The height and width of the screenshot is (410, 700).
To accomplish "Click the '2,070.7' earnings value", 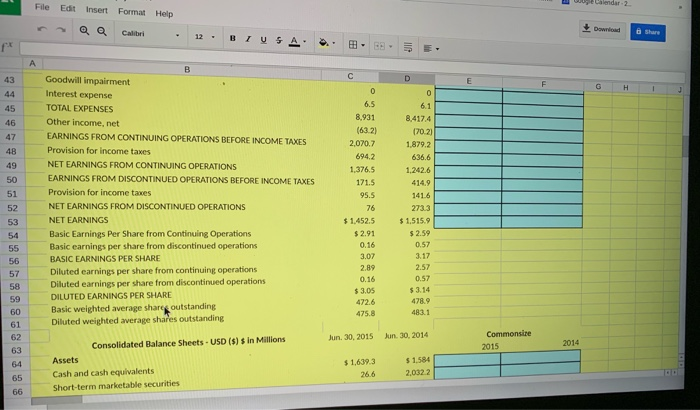I will click(x=362, y=143).
